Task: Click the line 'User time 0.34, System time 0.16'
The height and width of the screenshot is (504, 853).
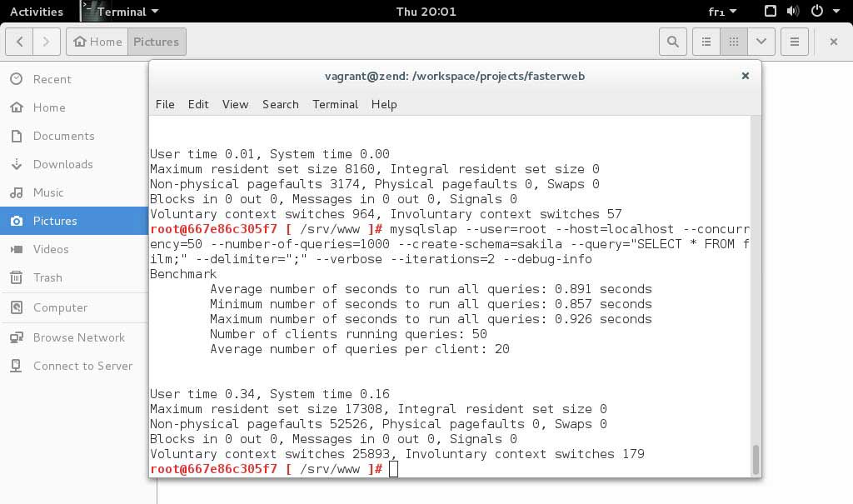Action: 270,393
